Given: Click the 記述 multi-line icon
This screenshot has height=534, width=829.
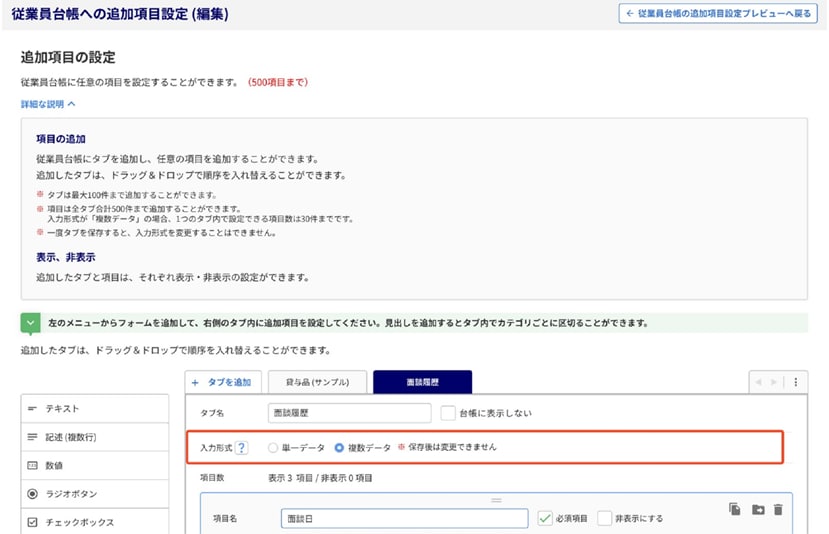Looking at the screenshot, I should click(x=32, y=437).
